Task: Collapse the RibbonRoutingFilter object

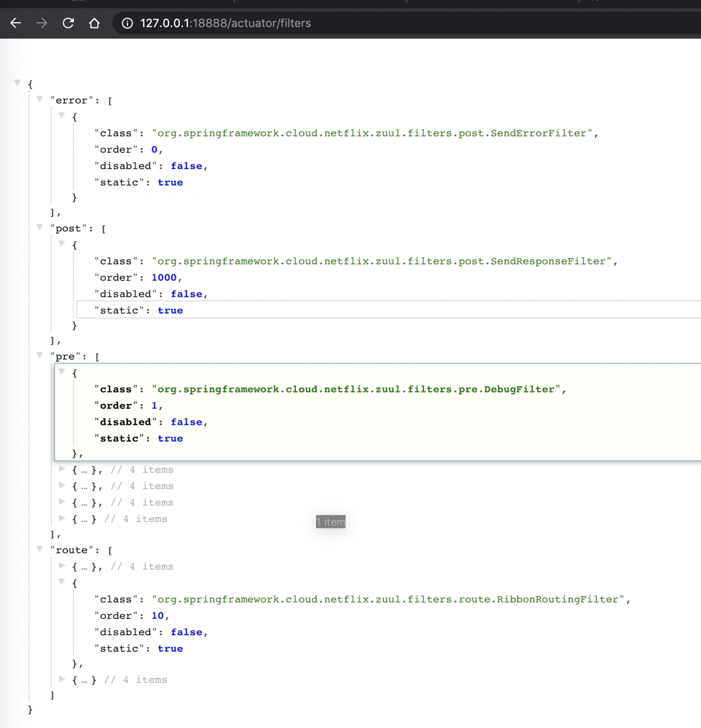Action: 61,582
